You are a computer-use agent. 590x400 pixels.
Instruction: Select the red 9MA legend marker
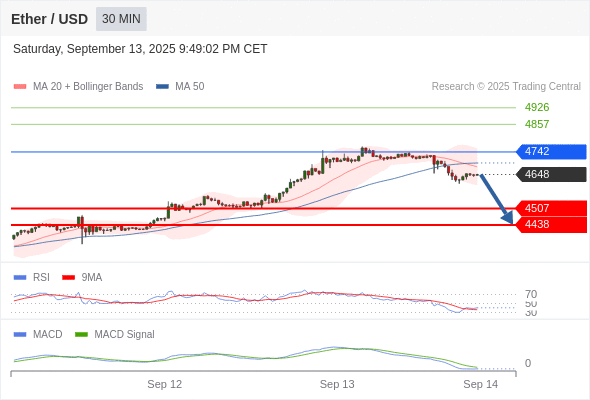click(x=68, y=278)
